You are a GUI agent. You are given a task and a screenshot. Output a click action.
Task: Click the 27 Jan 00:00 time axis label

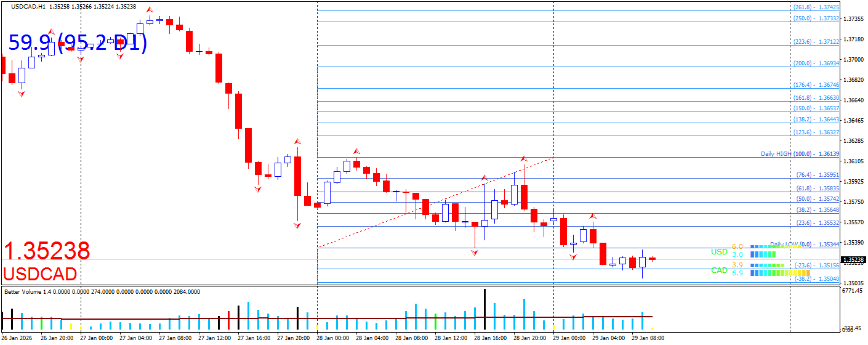point(96,338)
